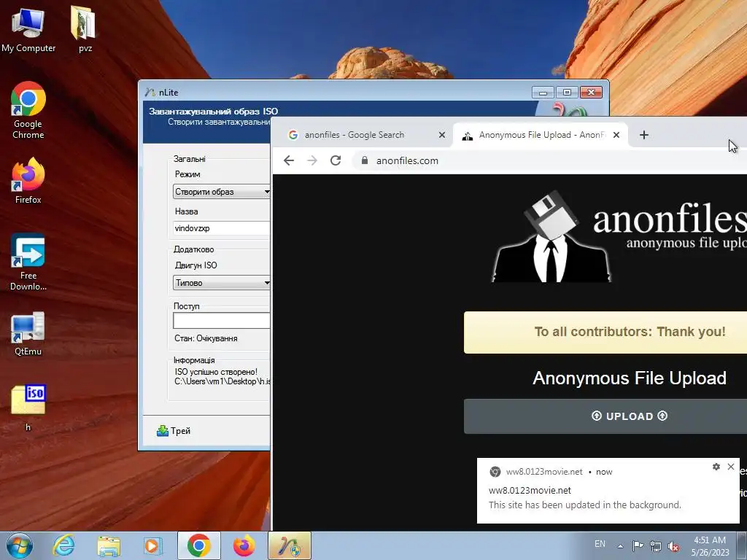Click the EN language indicator
This screenshot has height=560, width=747.
click(600, 544)
